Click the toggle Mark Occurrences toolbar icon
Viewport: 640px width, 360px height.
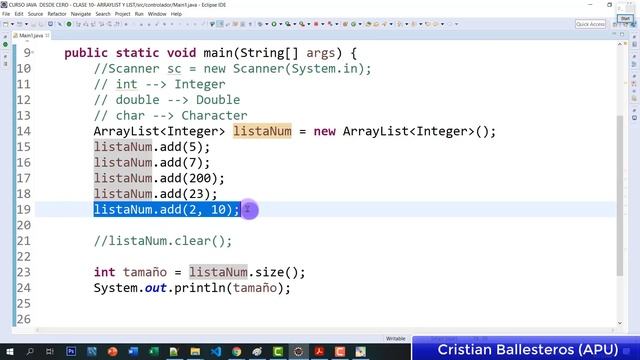pos(220,24)
